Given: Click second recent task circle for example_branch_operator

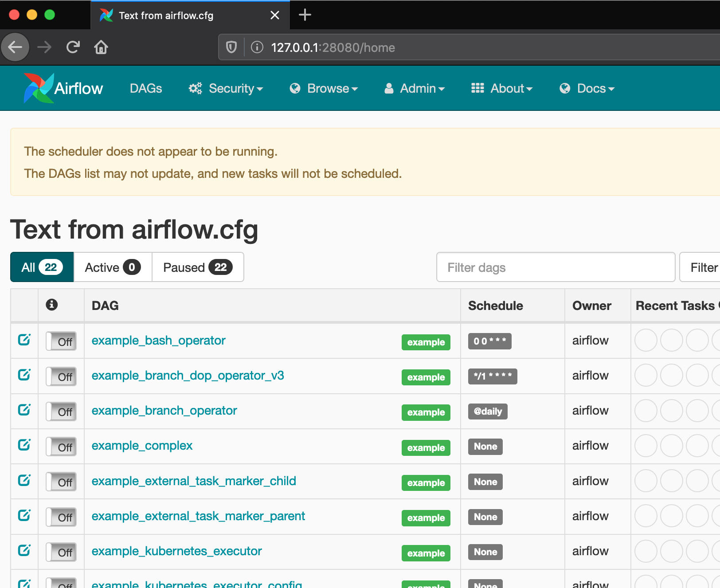Looking at the screenshot, I should 672,410.
